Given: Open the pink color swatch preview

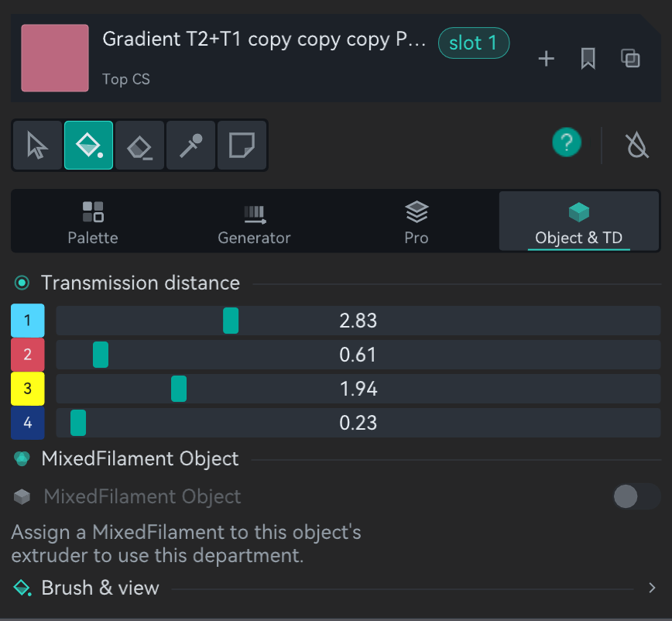Looking at the screenshot, I should click(55, 58).
